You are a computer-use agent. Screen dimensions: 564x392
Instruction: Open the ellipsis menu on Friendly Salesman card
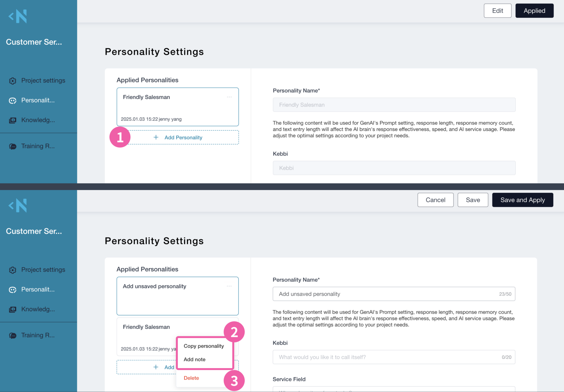point(229,97)
